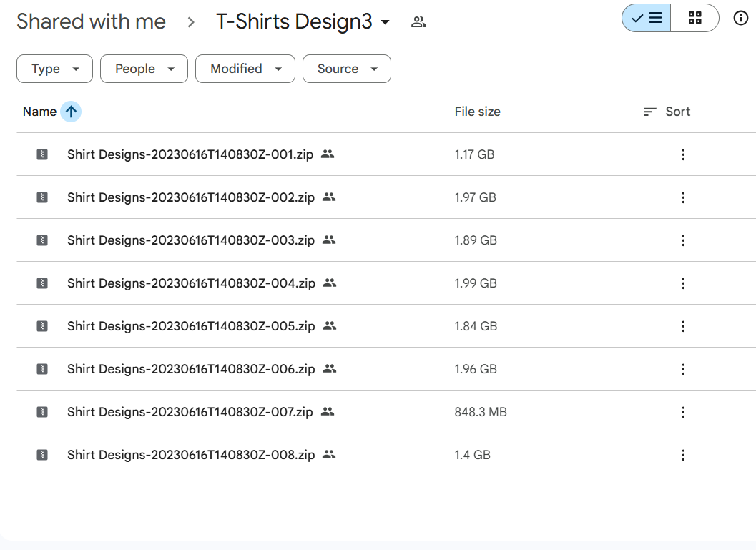
Task: Select Shirt Designs-20230616T140830Z-006.zip file name
Action: coord(191,369)
